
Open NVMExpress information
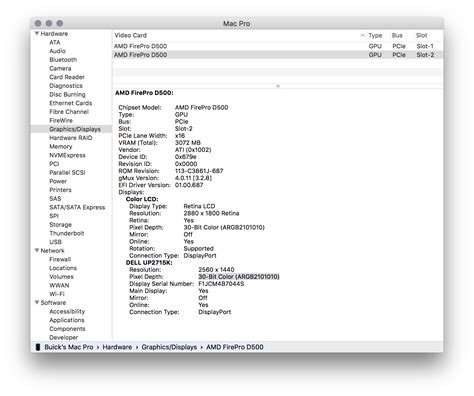click(67, 155)
